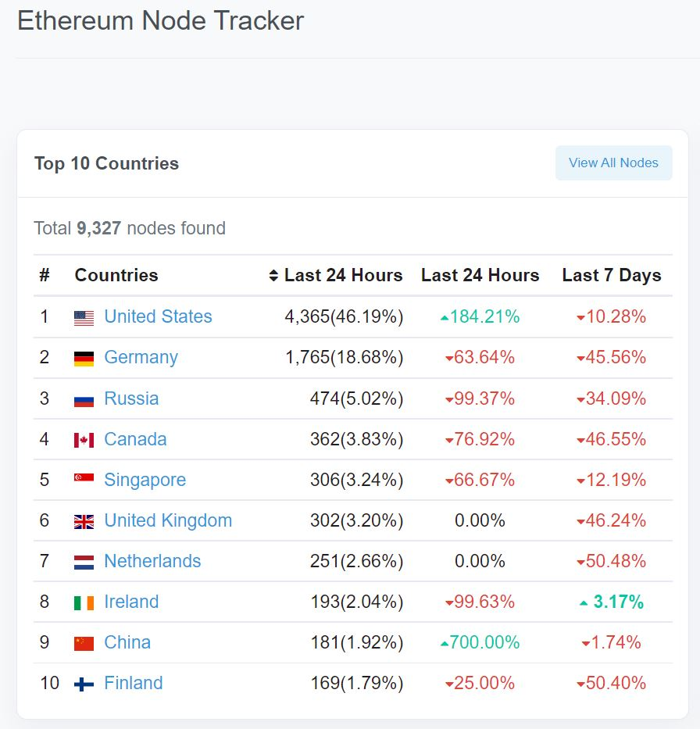Click the Finland flag icon
Image resolution: width=700 pixels, height=729 pixels.
[x=84, y=684]
